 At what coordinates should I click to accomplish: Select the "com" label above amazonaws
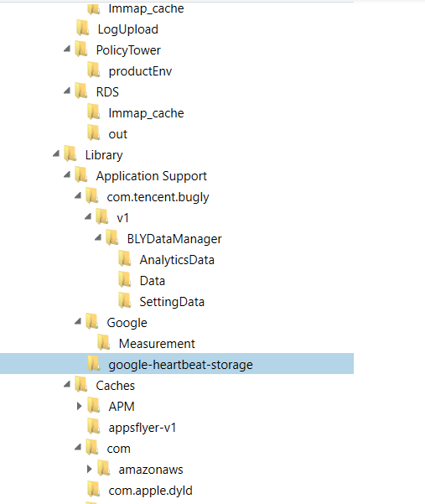click(118, 449)
